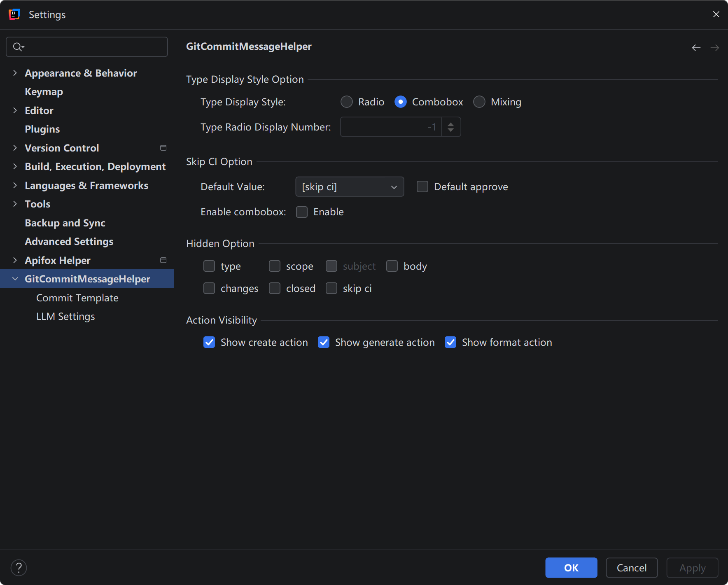Image resolution: width=728 pixels, height=585 pixels.
Task: Click the Type Radio Display Number field
Action: pyautogui.click(x=391, y=127)
